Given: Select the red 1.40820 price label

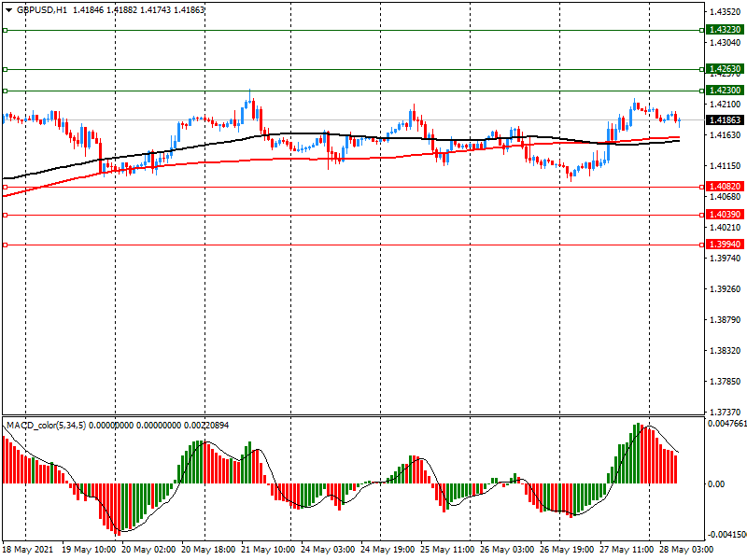Looking at the screenshot, I should point(725,187).
